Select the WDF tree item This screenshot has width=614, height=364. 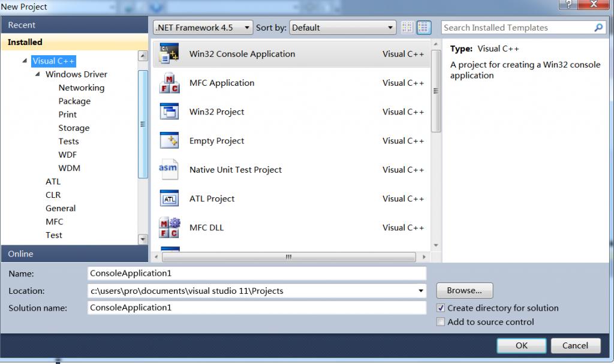pos(67,154)
